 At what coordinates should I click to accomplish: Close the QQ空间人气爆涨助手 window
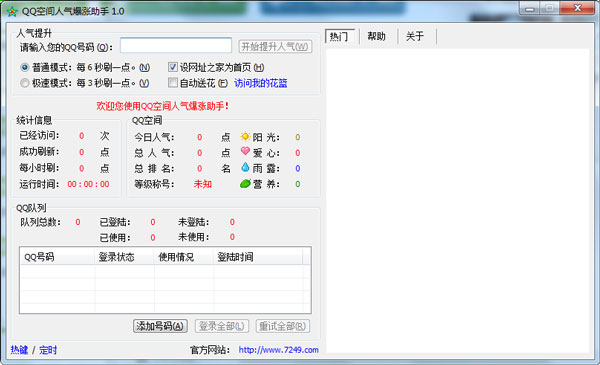pos(577,8)
